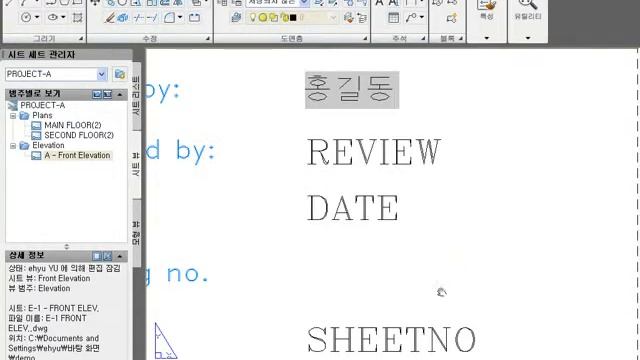Click the Multileader tool icon
The image size is (640, 360).
(x=411, y=18)
